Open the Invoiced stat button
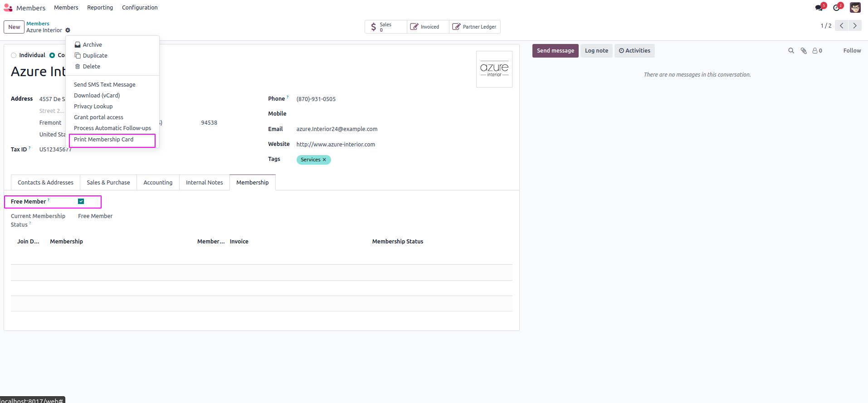Viewport: 868px width, 403px height. pos(428,27)
